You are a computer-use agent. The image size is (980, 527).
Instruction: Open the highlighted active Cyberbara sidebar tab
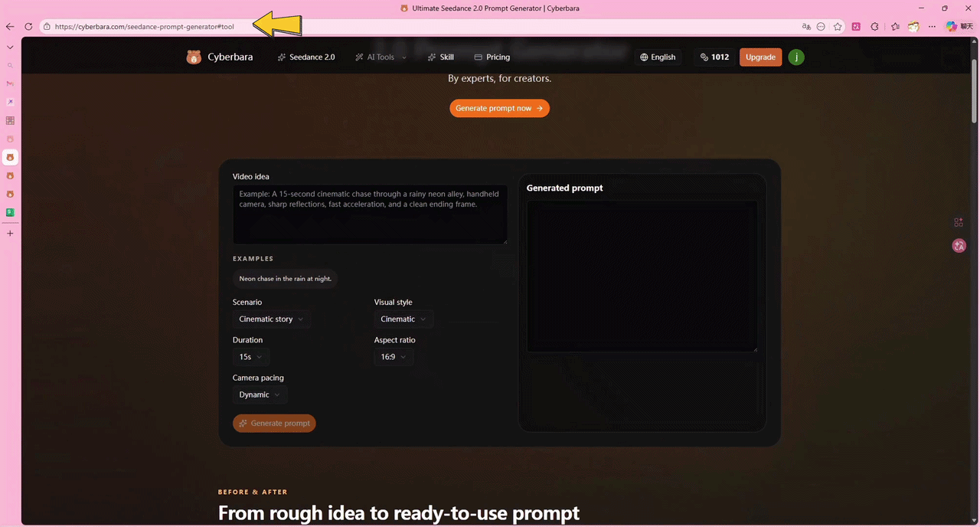tap(10, 157)
